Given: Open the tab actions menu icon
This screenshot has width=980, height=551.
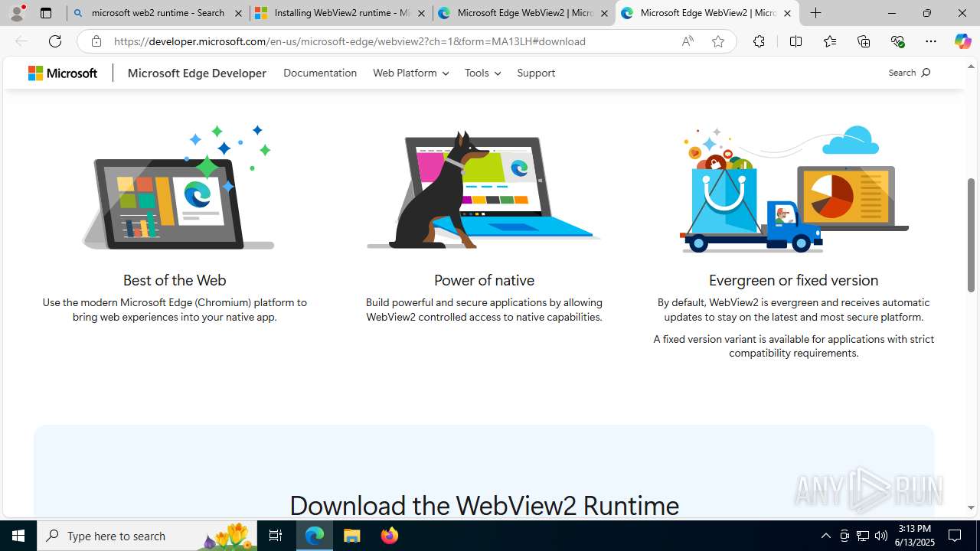Looking at the screenshot, I should click(46, 13).
